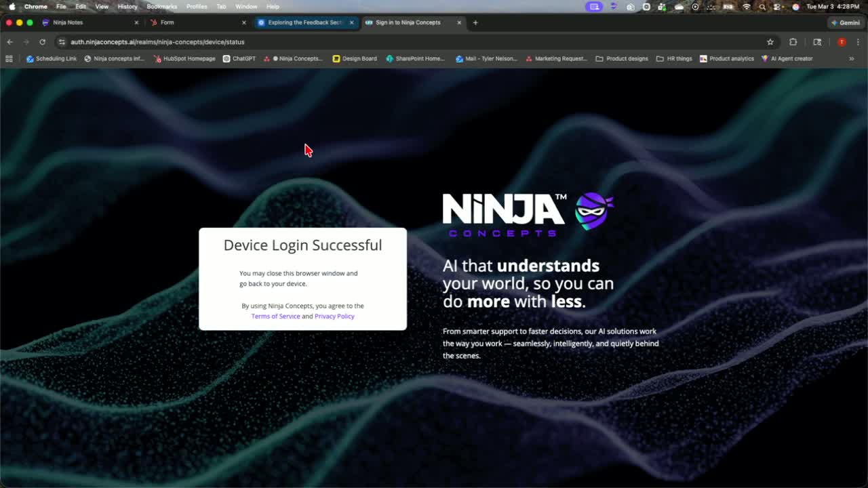Open the Product analytics bookmark

point(726,59)
